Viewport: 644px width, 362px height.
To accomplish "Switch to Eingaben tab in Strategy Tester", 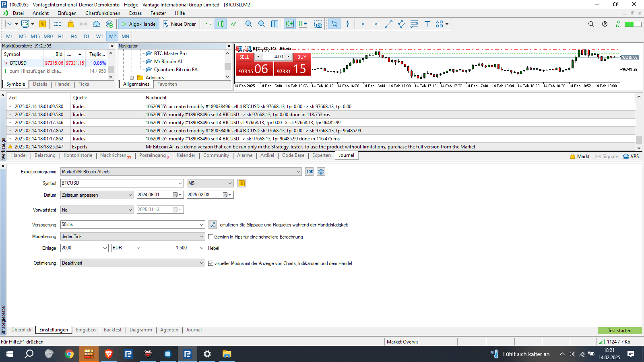I will 86,330.
